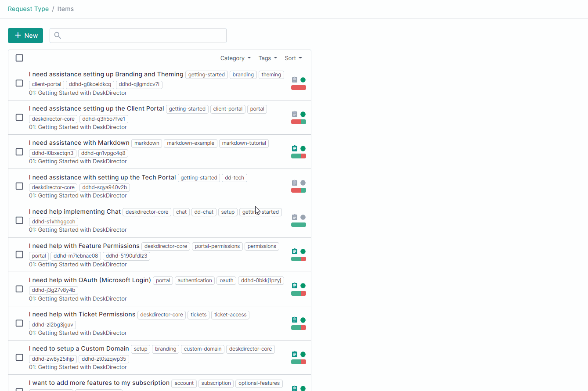This screenshot has width=588, height=391.
Task: Select the Markdown item checkbox
Action: (x=19, y=151)
